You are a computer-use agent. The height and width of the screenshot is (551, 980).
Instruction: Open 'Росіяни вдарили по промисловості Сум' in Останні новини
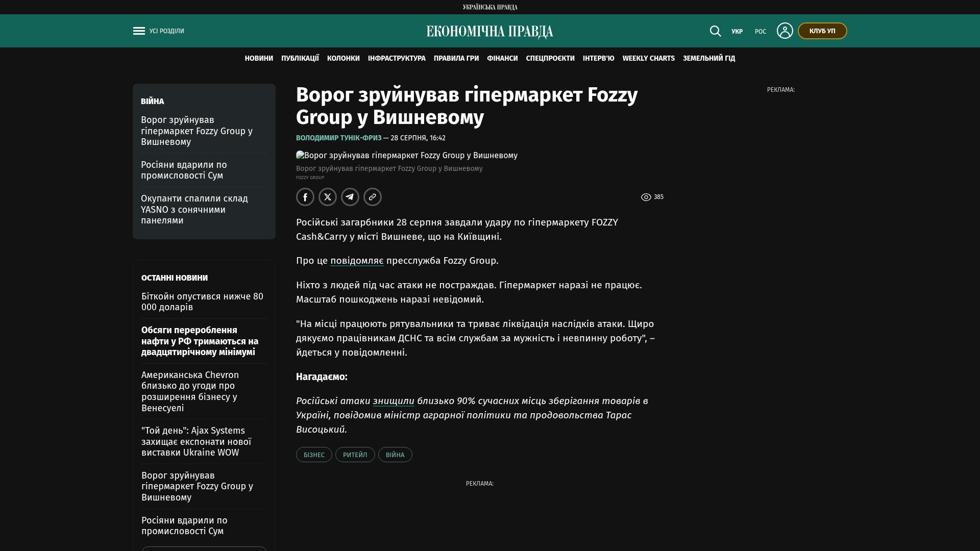(x=184, y=526)
